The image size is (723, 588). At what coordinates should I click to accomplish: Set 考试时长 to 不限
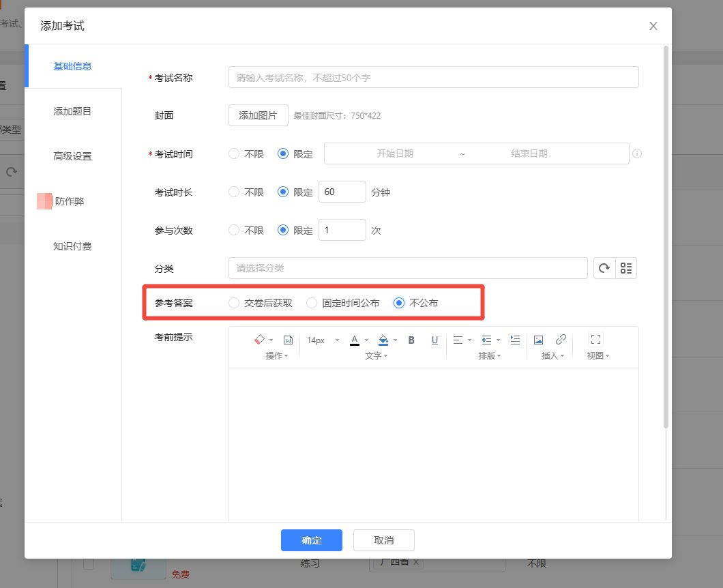tap(234, 192)
